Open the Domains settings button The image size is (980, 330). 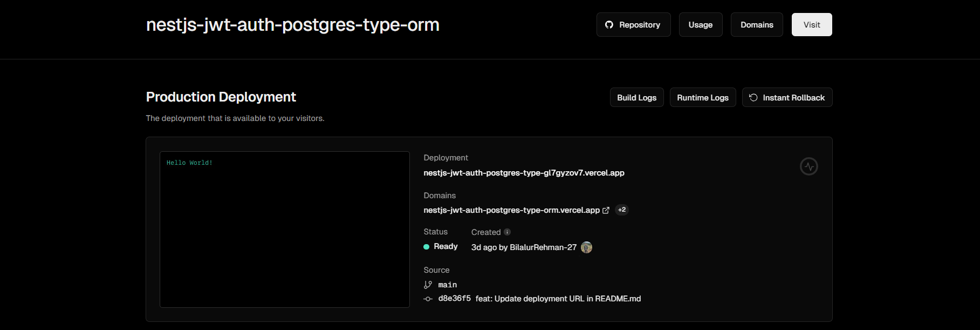tap(757, 25)
